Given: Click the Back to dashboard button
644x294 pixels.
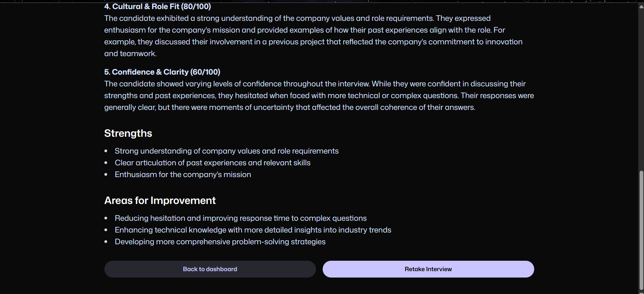Looking at the screenshot, I should [210, 269].
